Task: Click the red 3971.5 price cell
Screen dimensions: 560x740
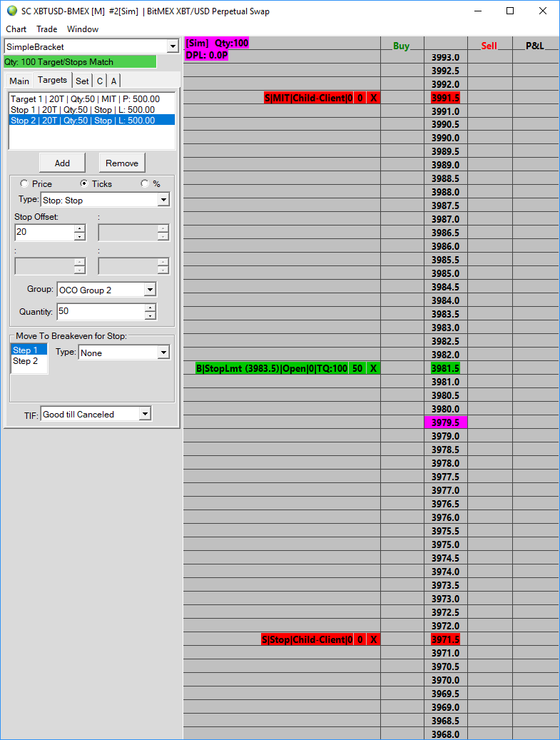Action: click(x=445, y=639)
